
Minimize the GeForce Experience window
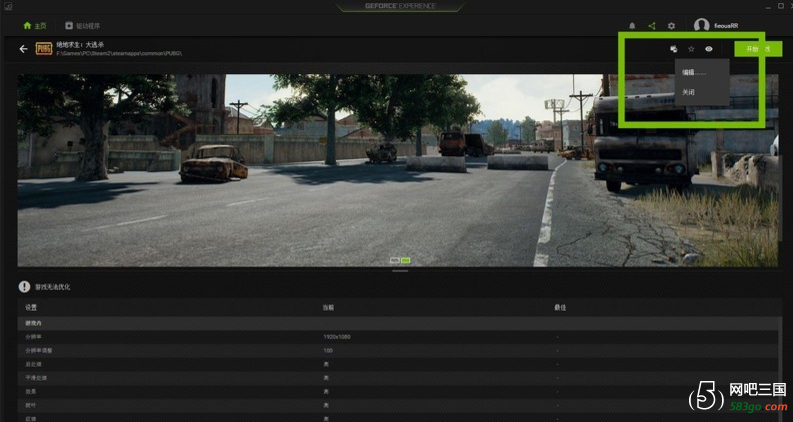[768, 6]
